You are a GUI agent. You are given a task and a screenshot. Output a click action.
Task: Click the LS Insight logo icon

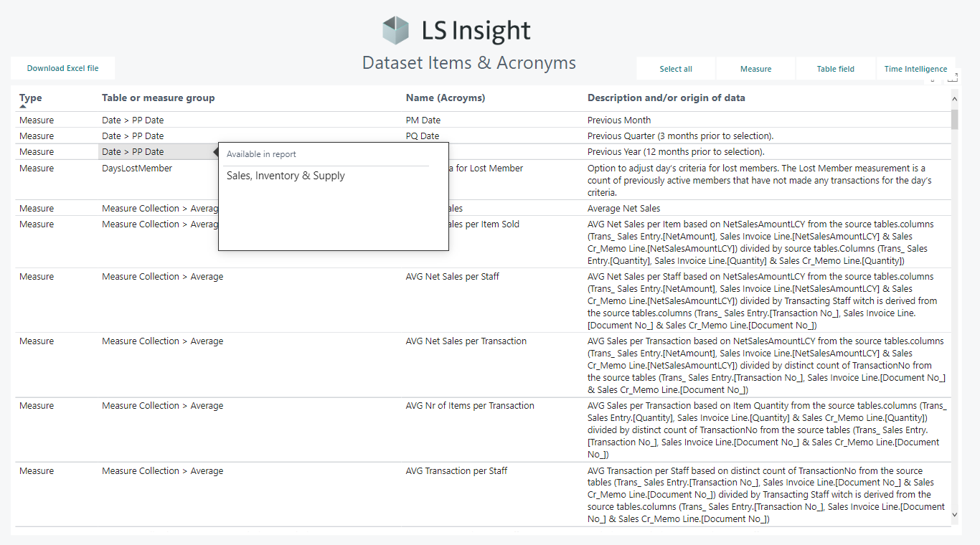[396, 31]
